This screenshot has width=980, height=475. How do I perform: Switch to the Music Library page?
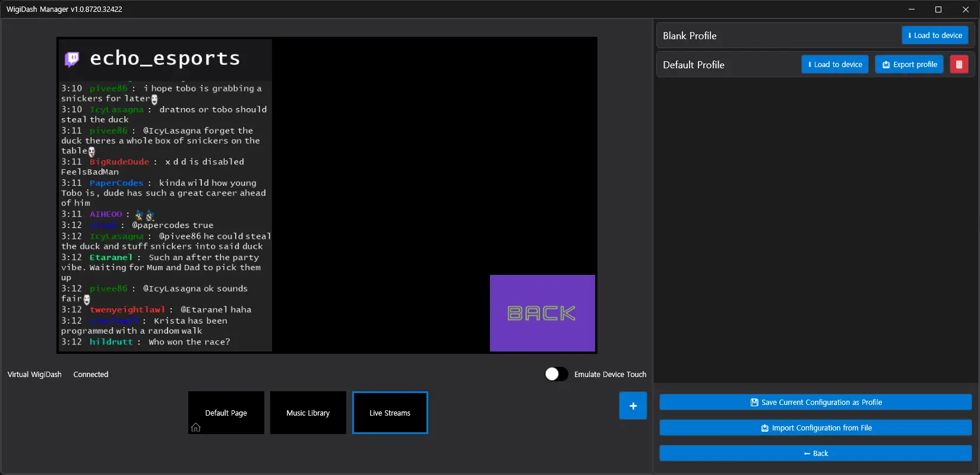[x=308, y=413]
